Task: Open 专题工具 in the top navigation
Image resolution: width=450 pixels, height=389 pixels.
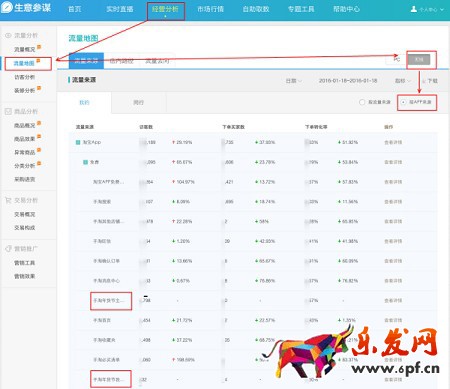Action: pyautogui.click(x=301, y=9)
